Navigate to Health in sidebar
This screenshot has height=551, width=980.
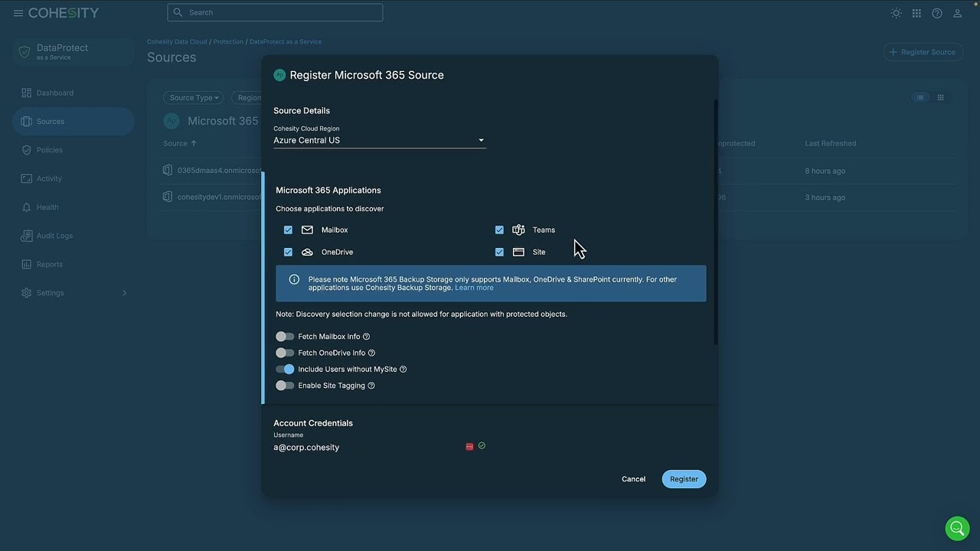tap(73, 207)
